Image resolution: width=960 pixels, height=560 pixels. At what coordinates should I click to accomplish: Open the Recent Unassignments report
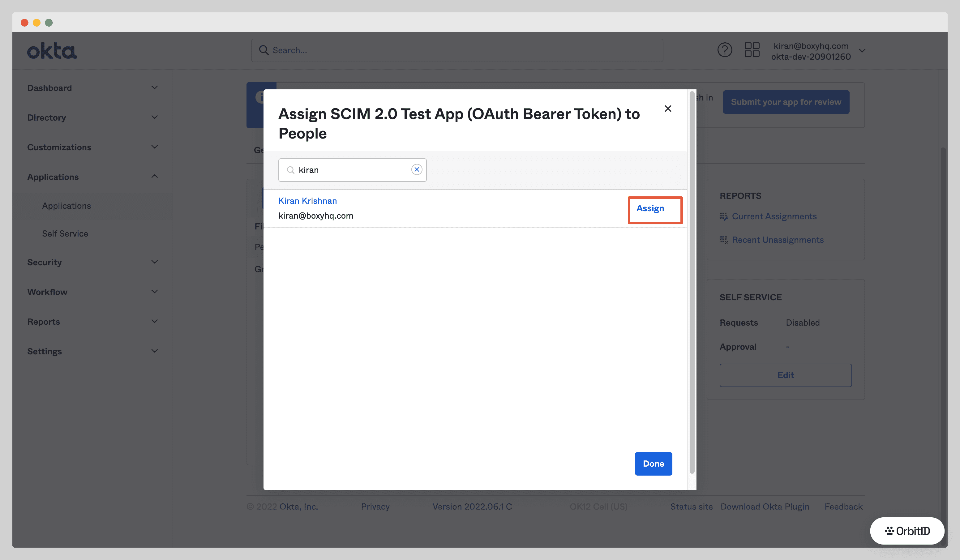coord(778,240)
